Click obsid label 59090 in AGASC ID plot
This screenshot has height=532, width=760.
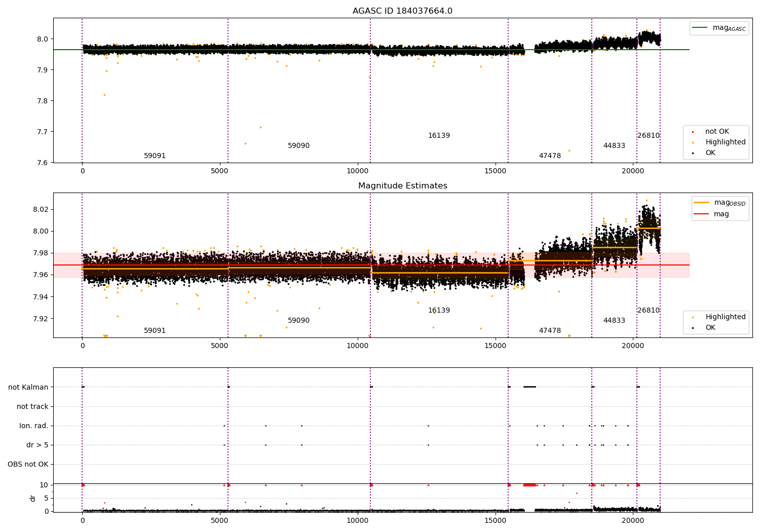pos(298,146)
